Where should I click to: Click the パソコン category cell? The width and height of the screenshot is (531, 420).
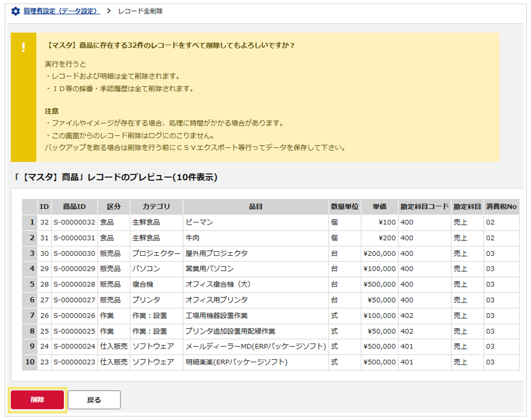[157, 269]
